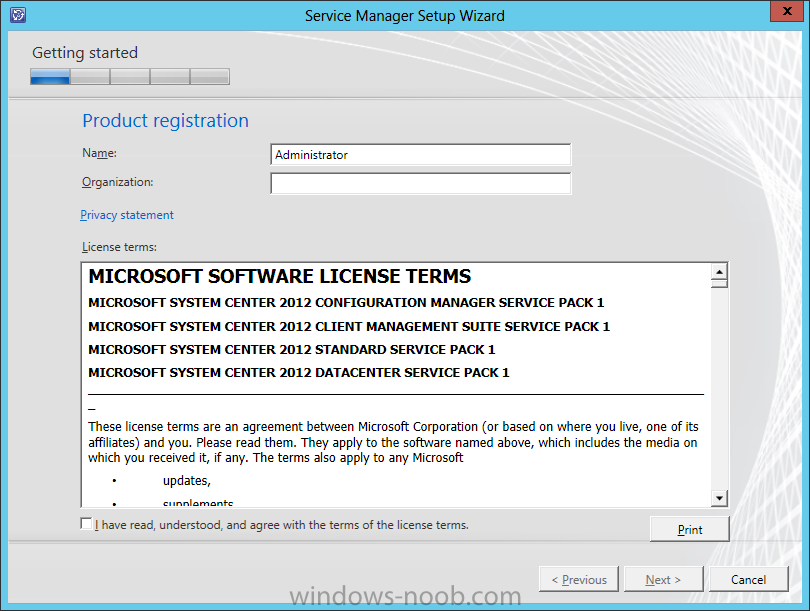
Task: Click the STANDARD SERVICE PACK 1 line
Action: point(292,350)
